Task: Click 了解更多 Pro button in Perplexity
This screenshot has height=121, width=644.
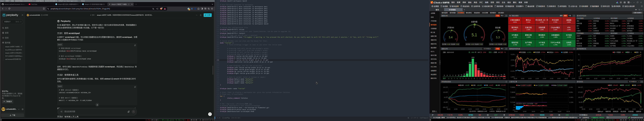Action: click(x=7, y=102)
